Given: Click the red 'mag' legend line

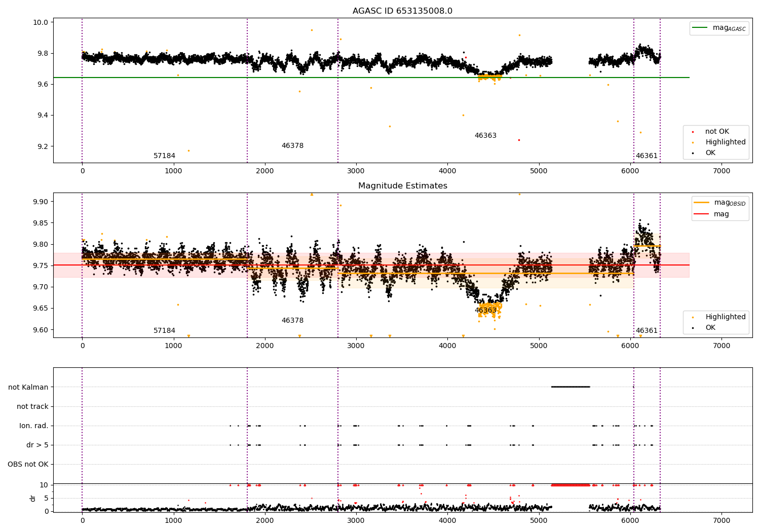Looking at the screenshot, I should click(x=702, y=214).
